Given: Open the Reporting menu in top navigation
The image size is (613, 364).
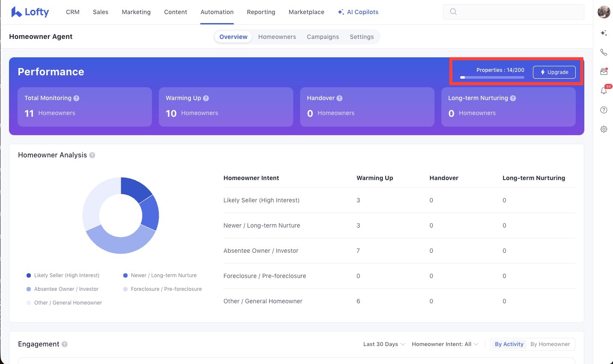Looking at the screenshot, I should [261, 12].
